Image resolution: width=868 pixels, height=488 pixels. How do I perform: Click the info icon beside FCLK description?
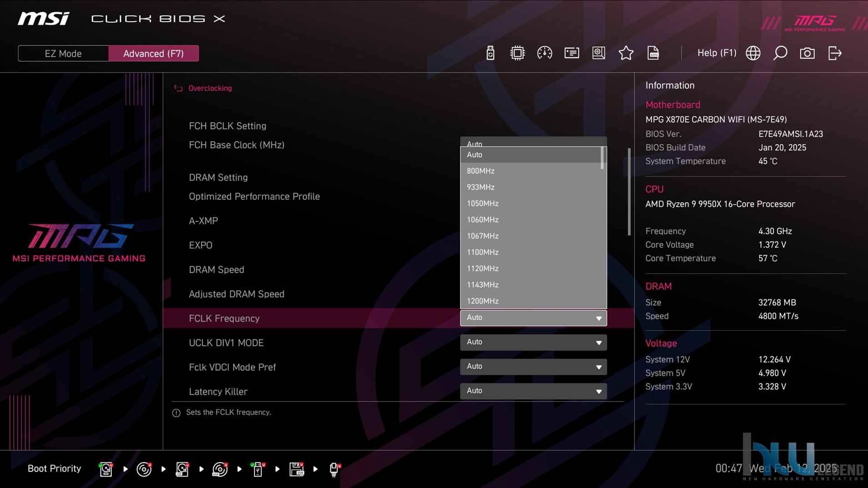176,413
